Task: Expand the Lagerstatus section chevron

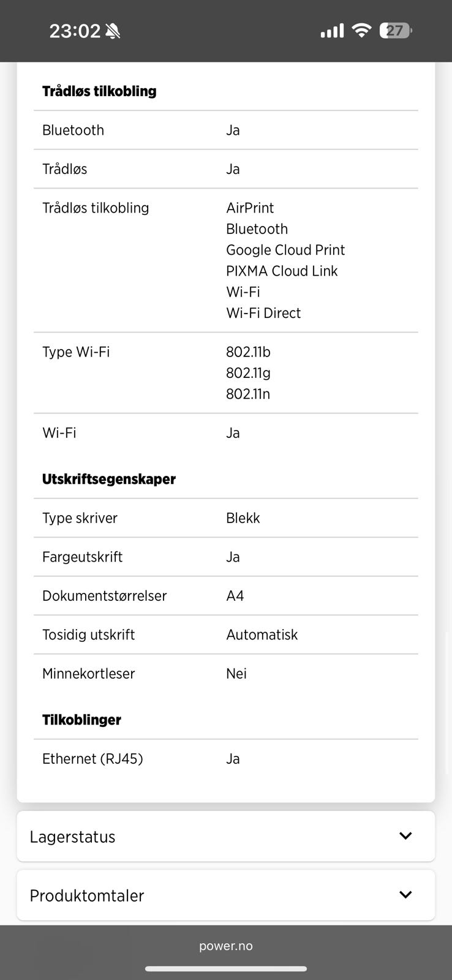Action: click(405, 836)
